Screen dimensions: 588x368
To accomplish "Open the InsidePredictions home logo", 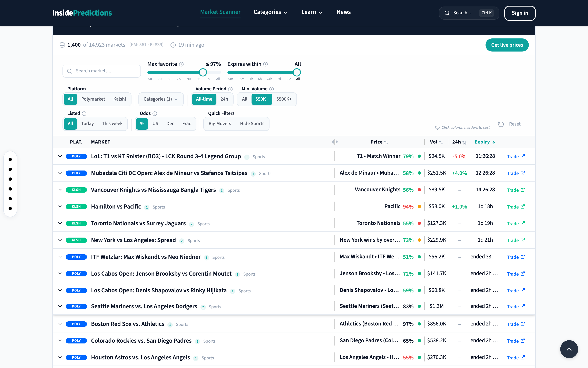I will tap(82, 13).
